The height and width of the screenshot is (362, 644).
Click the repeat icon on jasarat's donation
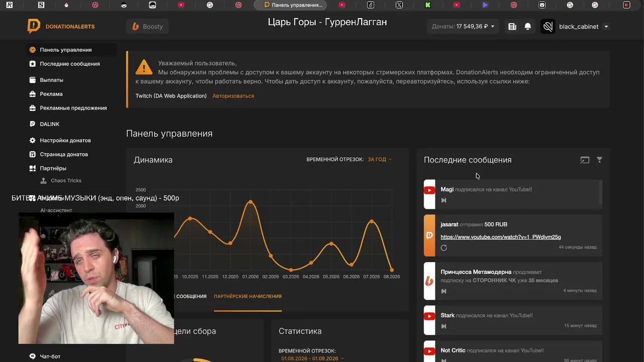click(444, 248)
